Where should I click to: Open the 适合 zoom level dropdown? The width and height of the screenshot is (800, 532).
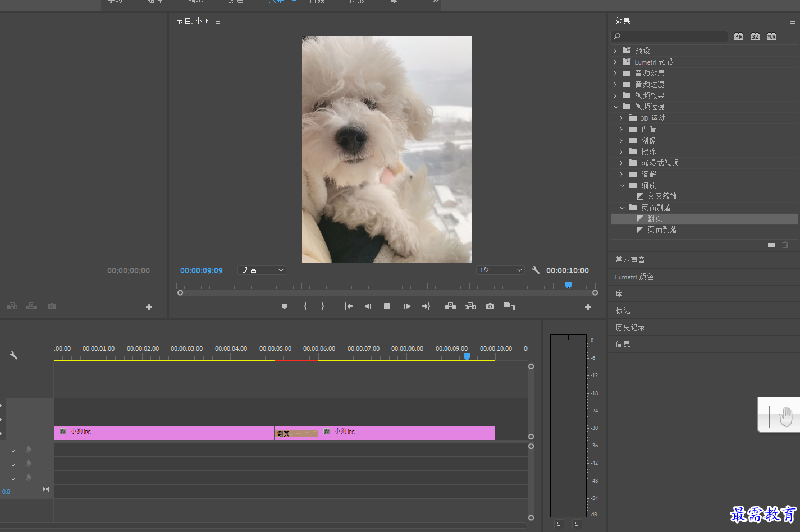(262, 270)
